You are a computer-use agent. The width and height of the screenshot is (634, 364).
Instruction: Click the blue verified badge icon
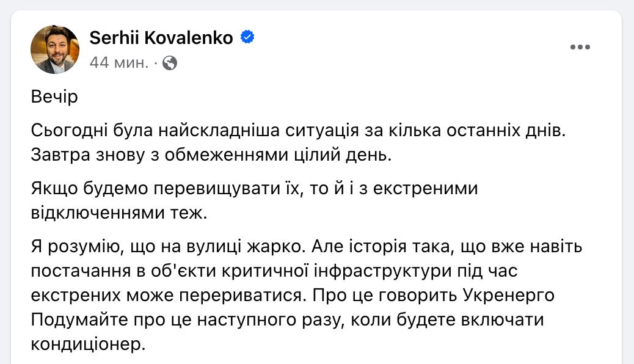pyautogui.click(x=247, y=37)
